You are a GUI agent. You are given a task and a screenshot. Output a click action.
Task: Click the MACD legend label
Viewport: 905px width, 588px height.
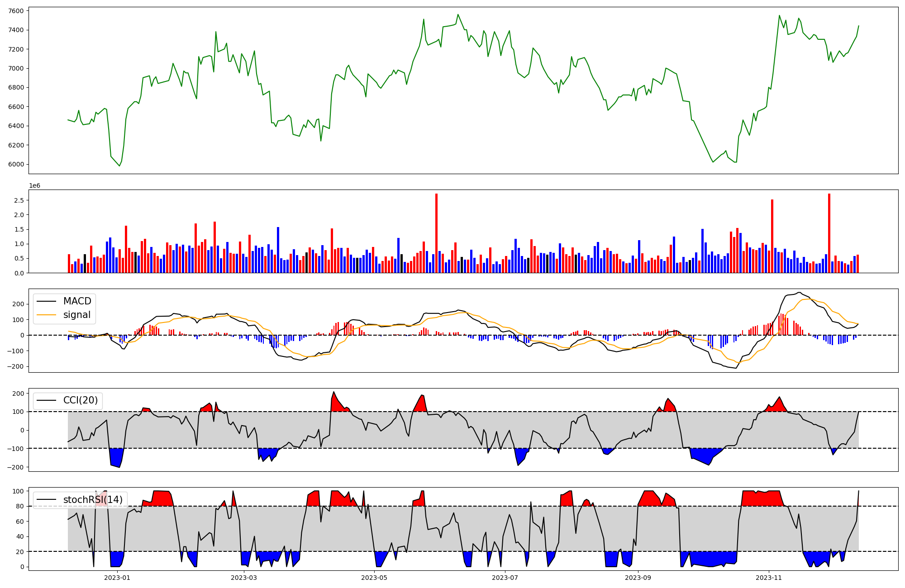pos(77,301)
